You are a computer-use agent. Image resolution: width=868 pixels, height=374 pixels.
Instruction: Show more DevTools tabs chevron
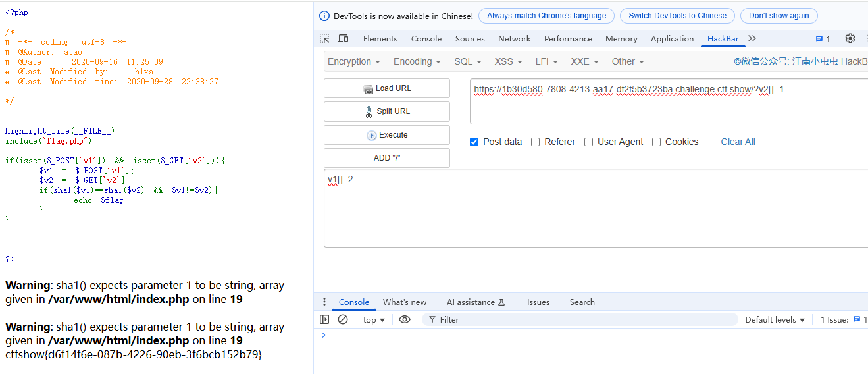click(x=752, y=38)
